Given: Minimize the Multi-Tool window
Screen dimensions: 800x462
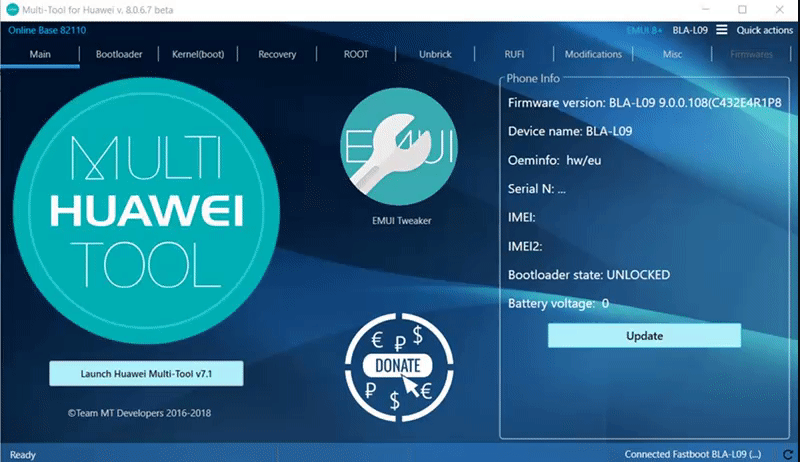Looking at the screenshot, I should click(705, 10).
